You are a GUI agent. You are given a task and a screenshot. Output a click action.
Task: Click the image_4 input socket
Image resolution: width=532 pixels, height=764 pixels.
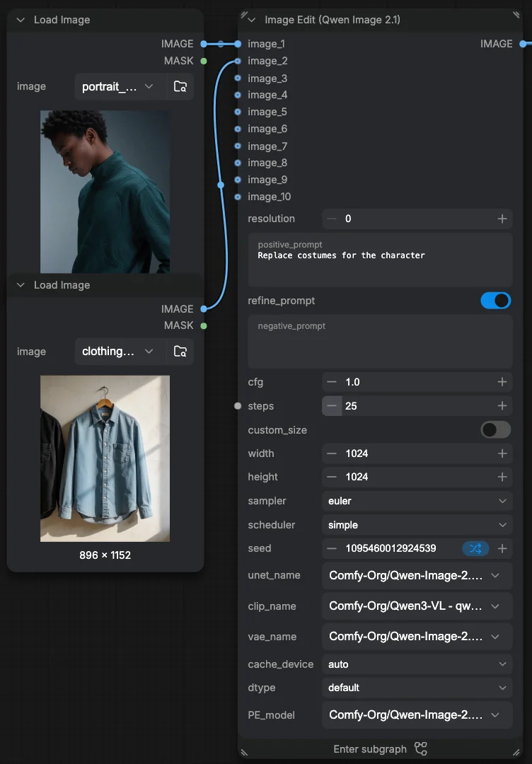[238, 95]
